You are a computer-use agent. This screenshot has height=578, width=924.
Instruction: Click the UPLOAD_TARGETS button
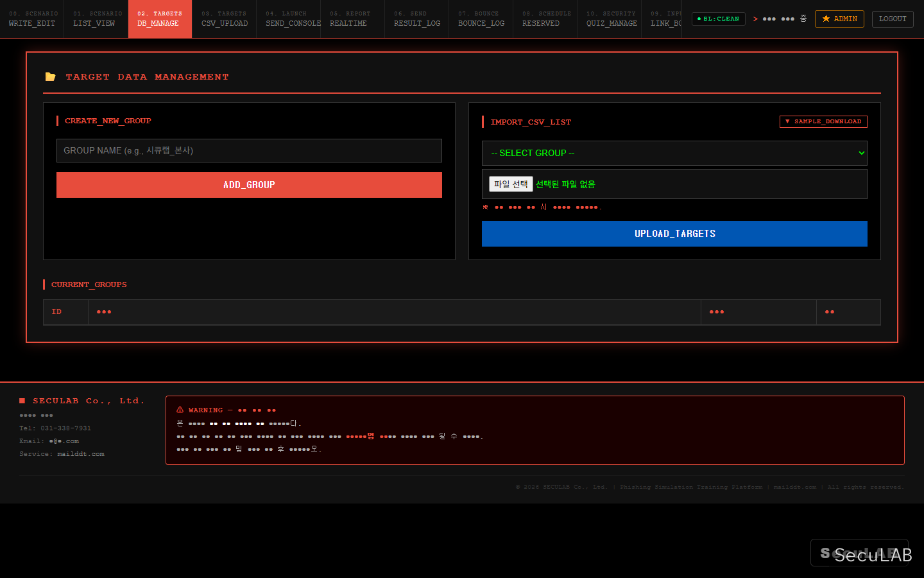click(x=674, y=234)
